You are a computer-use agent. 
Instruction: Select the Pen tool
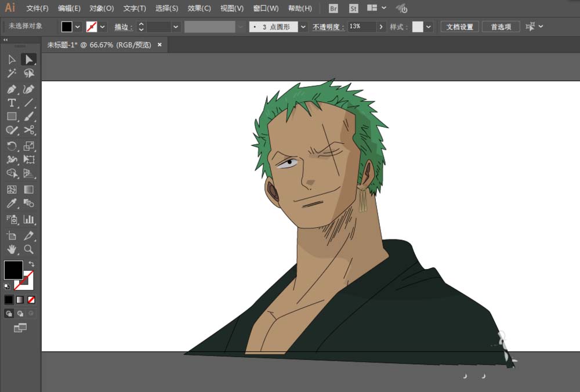pyautogui.click(x=12, y=89)
